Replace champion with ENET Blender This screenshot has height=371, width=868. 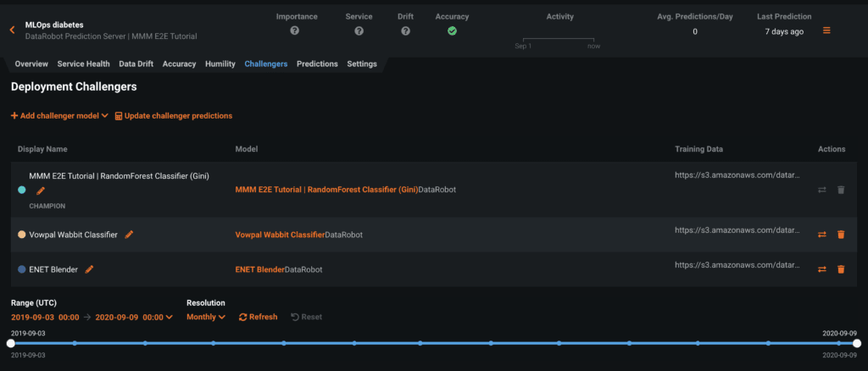pos(822,269)
